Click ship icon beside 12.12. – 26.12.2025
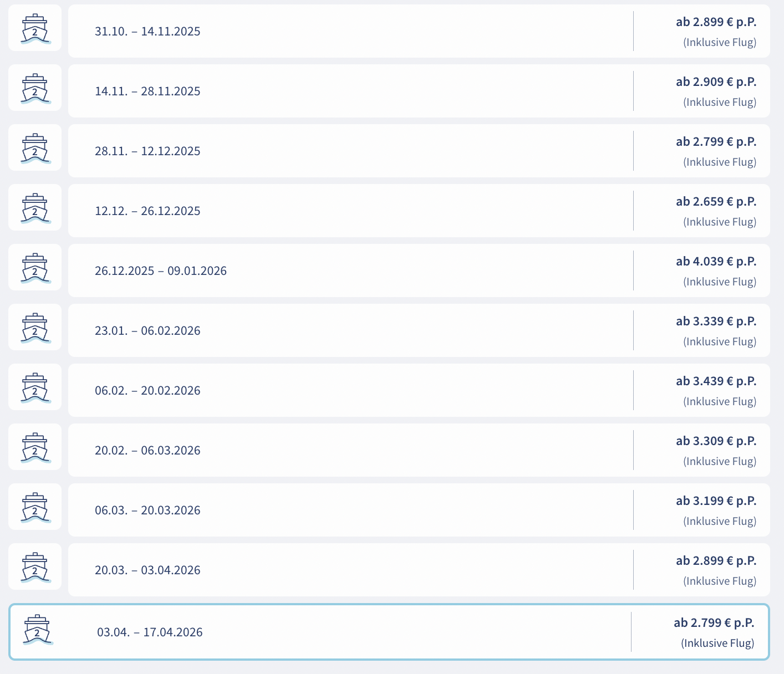The image size is (784, 674). coord(35,208)
